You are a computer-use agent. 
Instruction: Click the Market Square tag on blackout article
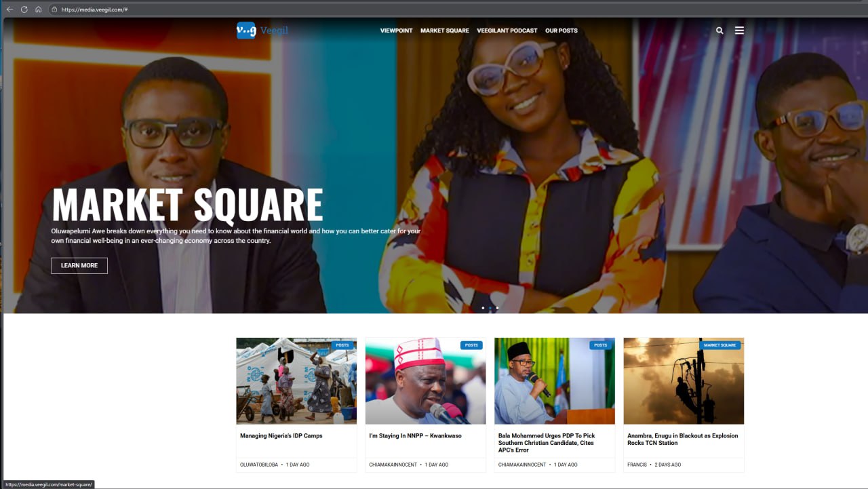point(719,345)
